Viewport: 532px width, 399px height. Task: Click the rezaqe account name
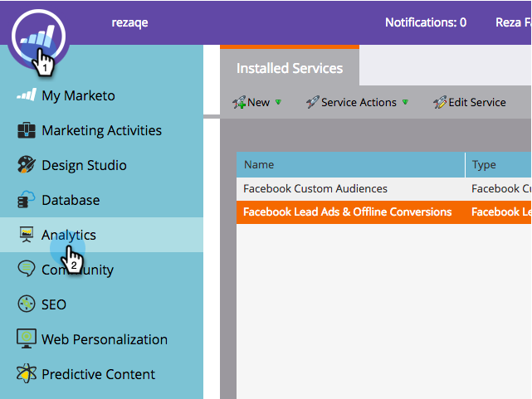[x=129, y=22]
